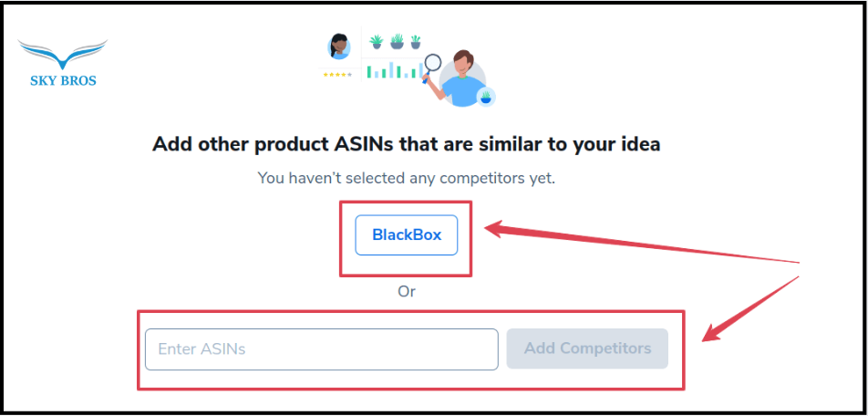The image size is (868, 416).
Task: Click the magnifying glass in the illustration
Action: click(431, 65)
